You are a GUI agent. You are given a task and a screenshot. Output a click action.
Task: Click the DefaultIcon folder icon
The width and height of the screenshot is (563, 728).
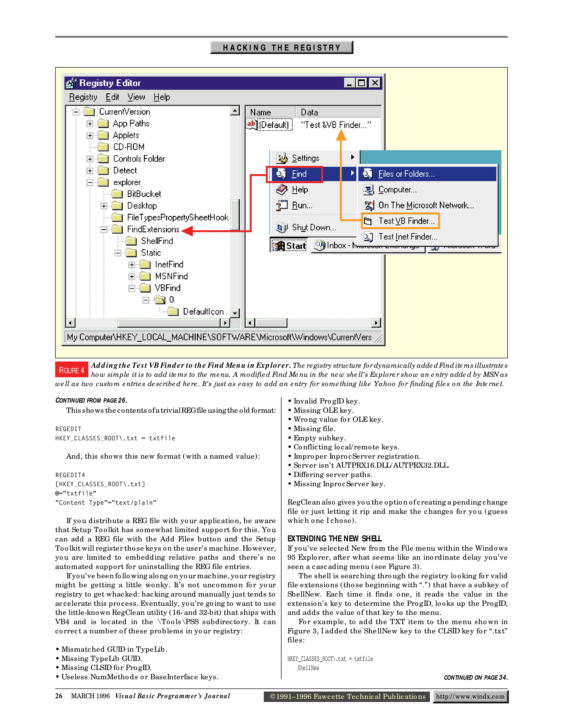tap(173, 312)
